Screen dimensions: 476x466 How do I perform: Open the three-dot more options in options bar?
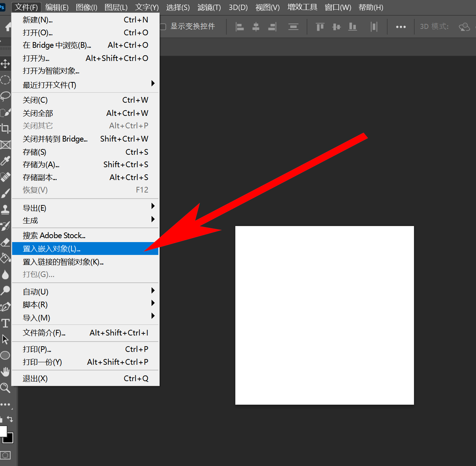pyautogui.click(x=401, y=27)
